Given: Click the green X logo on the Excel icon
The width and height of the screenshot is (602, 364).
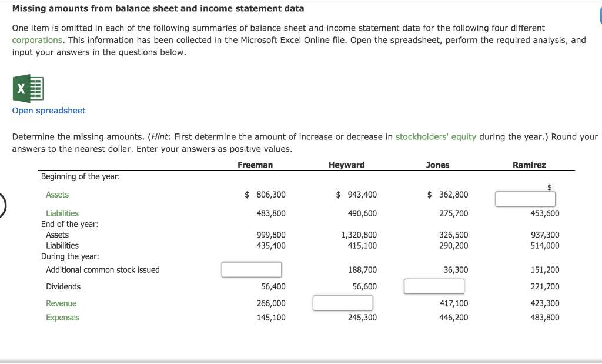Looking at the screenshot, I should coord(22,88).
